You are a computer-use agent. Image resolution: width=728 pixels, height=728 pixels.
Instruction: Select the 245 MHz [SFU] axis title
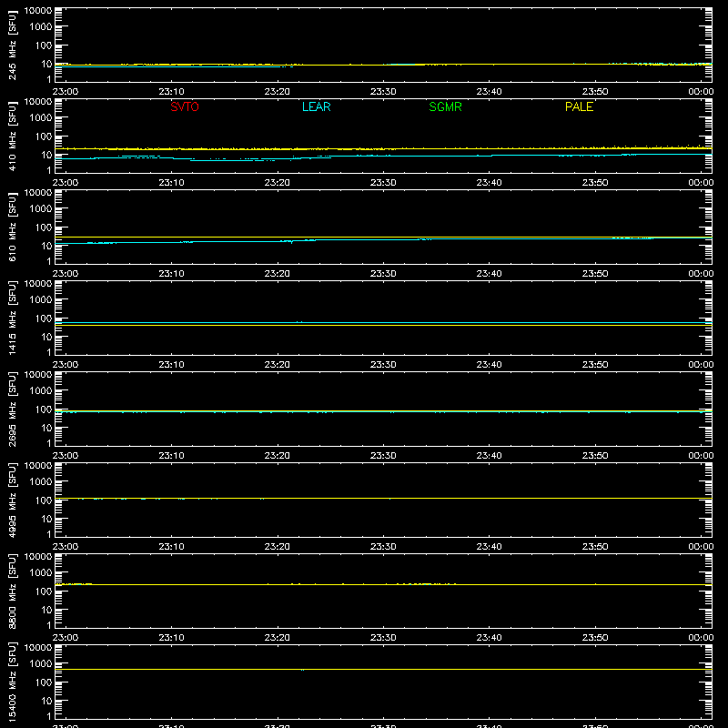click(x=12, y=45)
